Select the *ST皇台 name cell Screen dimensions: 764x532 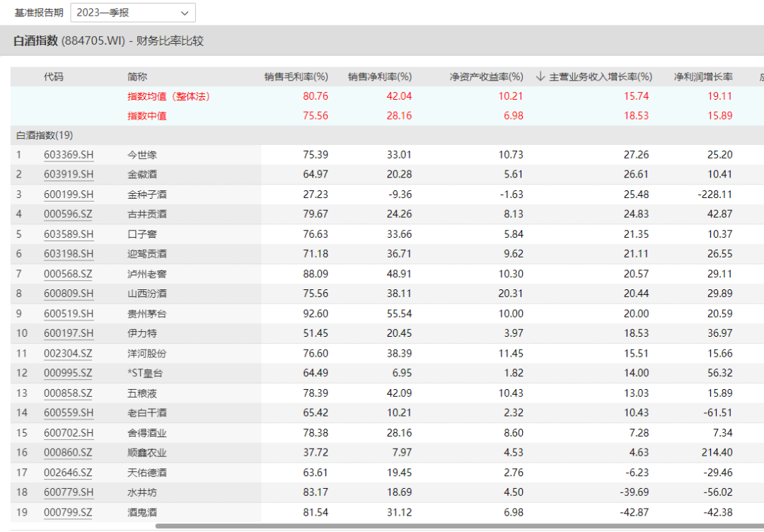coord(145,373)
